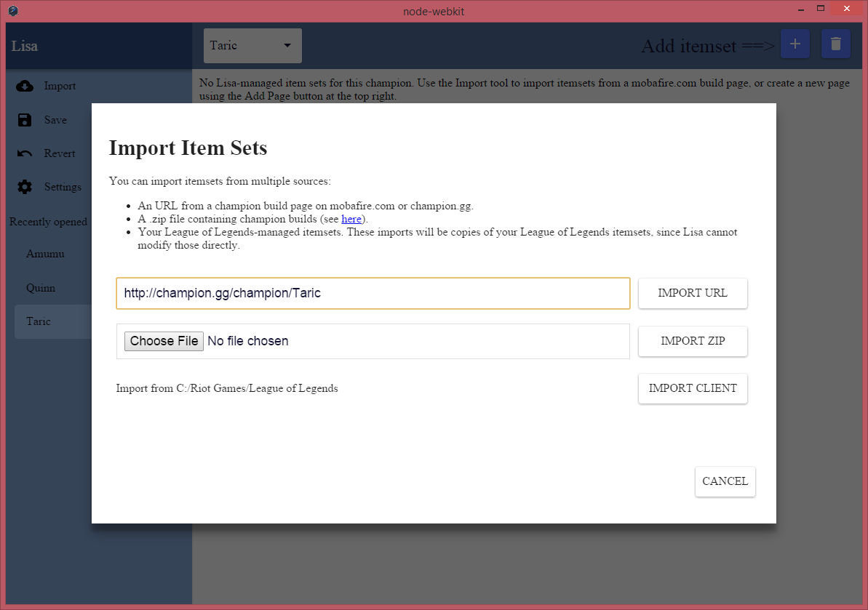Open recently opened champion Quinn

[x=41, y=288]
